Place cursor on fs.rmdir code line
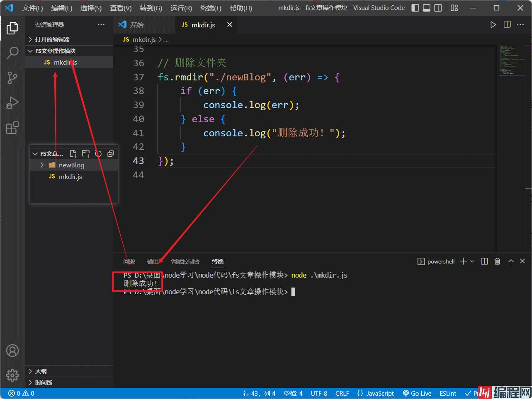Image resolution: width=532 pixels, height=399 pixels. (249, 77)
